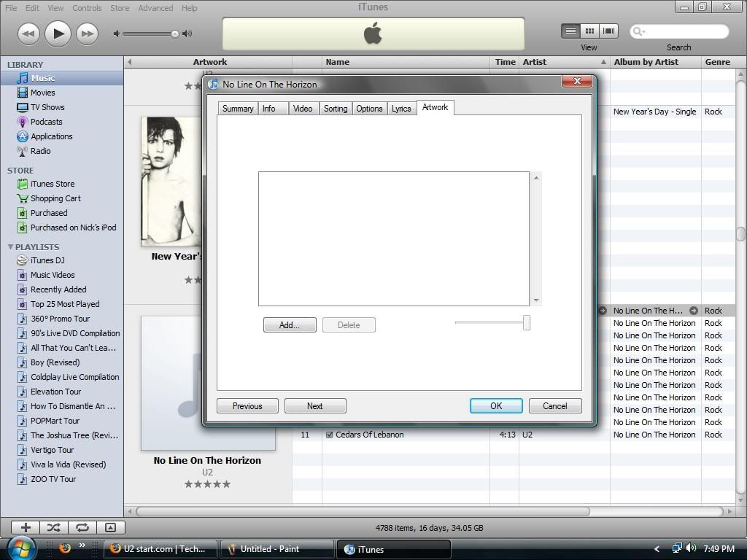Switch to the Video tab
This screenshot has width=747, height=560.
[303, 109]
